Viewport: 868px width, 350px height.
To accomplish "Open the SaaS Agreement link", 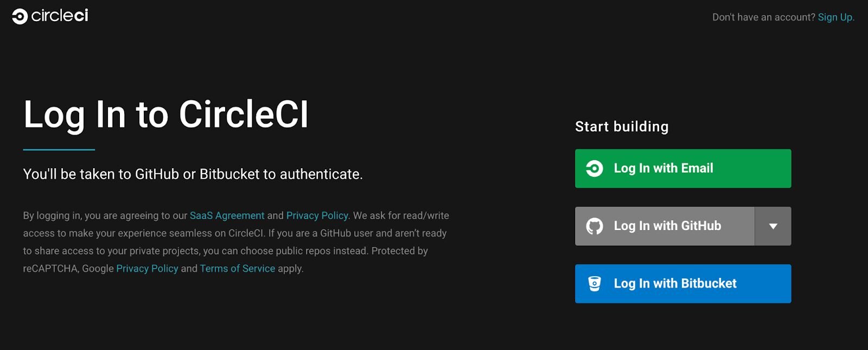I will click(227, 215).
